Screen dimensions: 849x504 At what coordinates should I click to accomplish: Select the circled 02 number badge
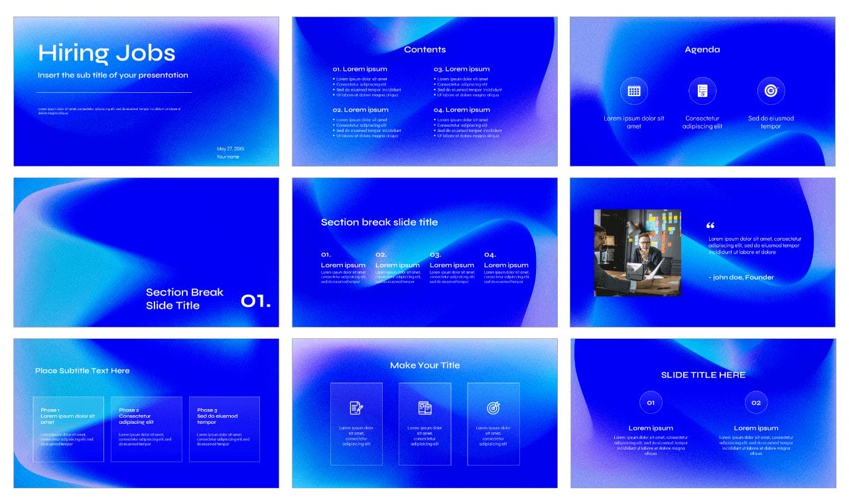pyautogui.click(x=755, y=403)
